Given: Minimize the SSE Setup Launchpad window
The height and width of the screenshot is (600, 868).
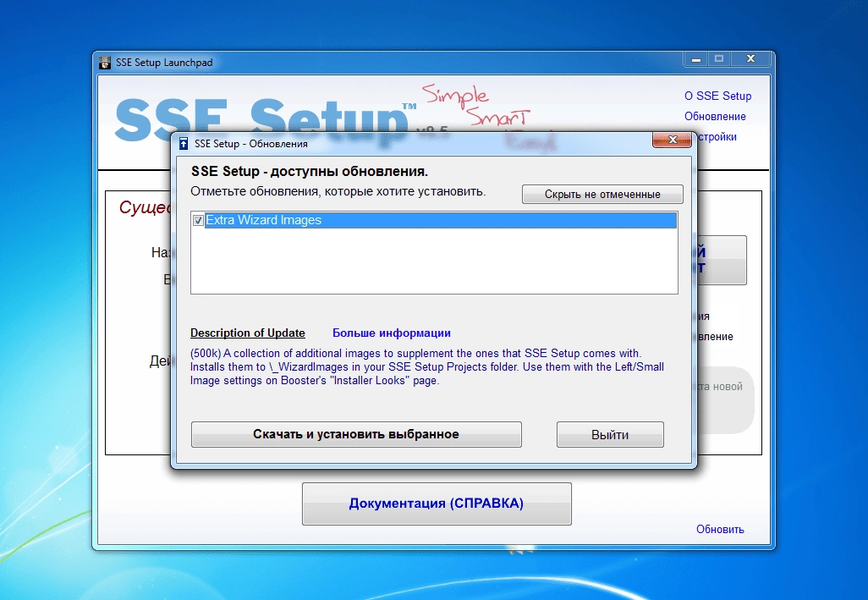Looking at the screenshot, I should coord(696,58).
